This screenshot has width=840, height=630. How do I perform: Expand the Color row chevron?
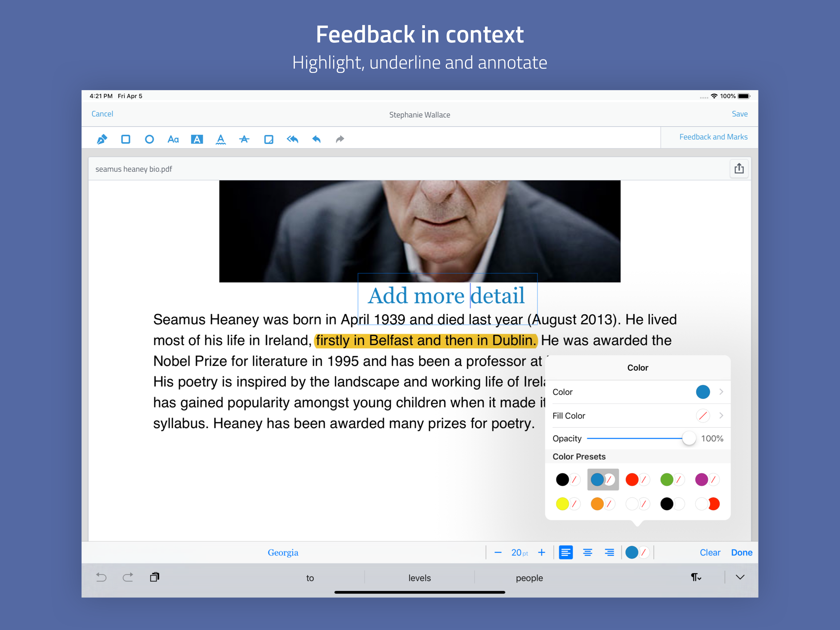[721, 392]
